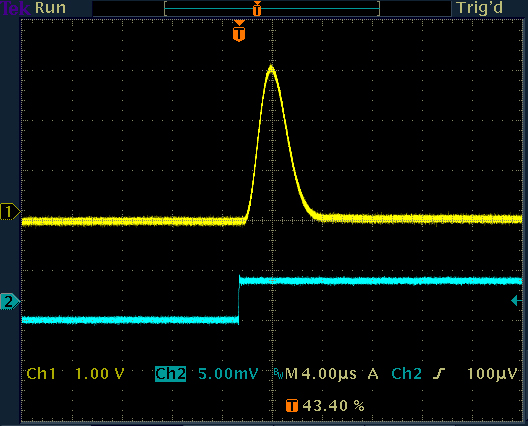Click the Ch2 trigger source label

[x=406, y=374]
